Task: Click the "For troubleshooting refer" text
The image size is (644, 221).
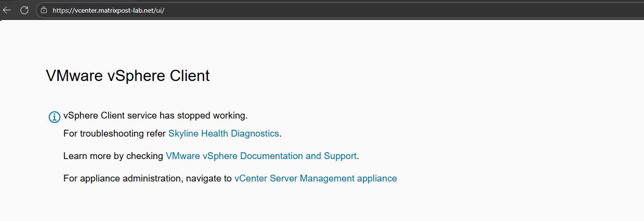Action: pos(115,133)
